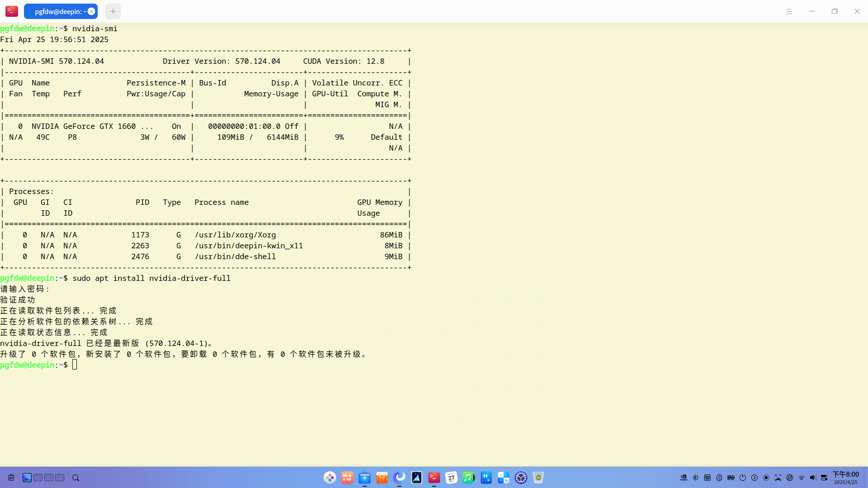Screen dimensions: 868x488
Task: Click the battery tray icon
Action: point(731,478)
